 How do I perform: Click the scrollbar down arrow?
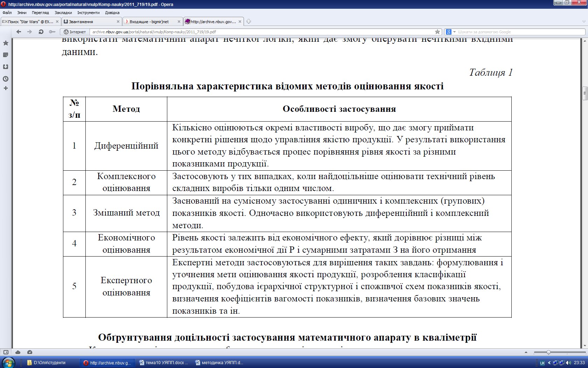point(584,345)
